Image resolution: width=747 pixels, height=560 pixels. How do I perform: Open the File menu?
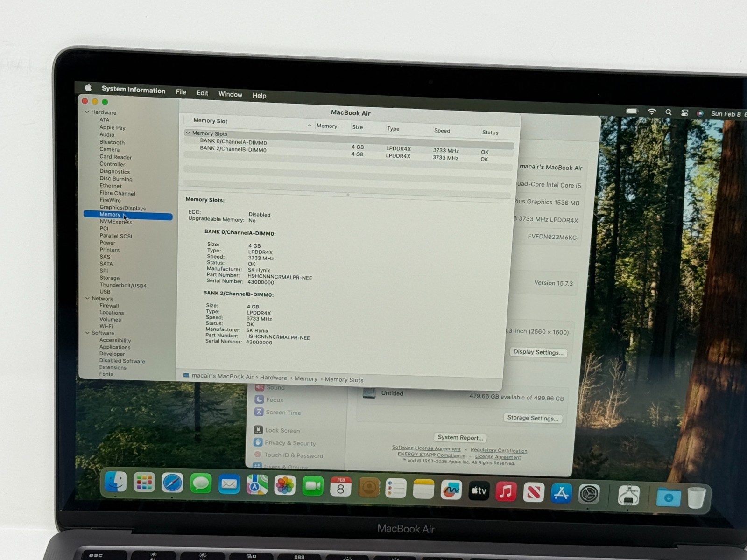tap(181, 92)
